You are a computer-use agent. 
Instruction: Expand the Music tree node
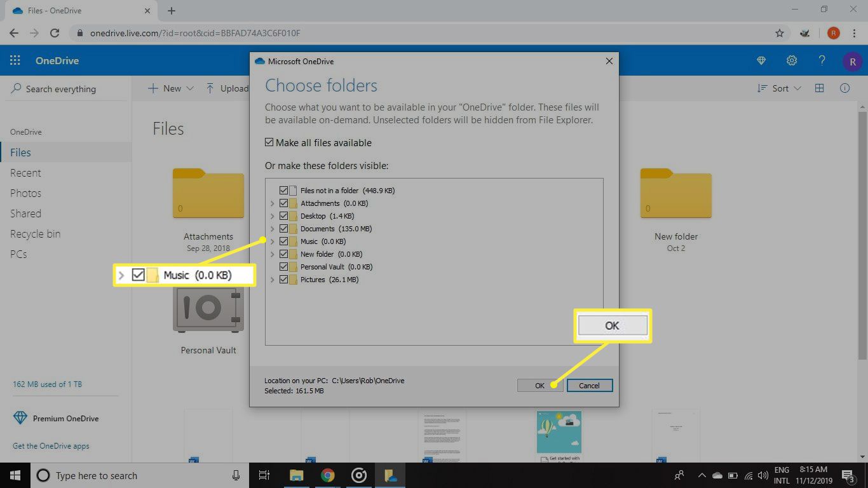click(272, 241)
